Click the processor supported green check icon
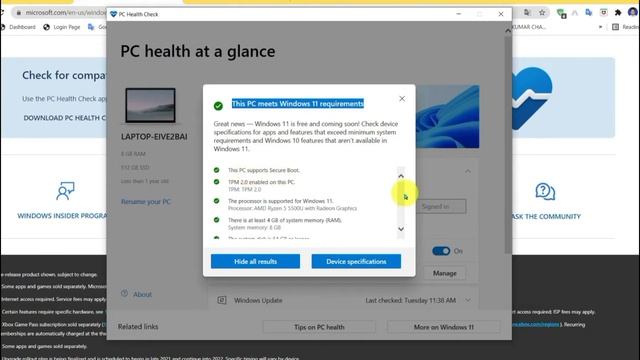 [216, 201]
